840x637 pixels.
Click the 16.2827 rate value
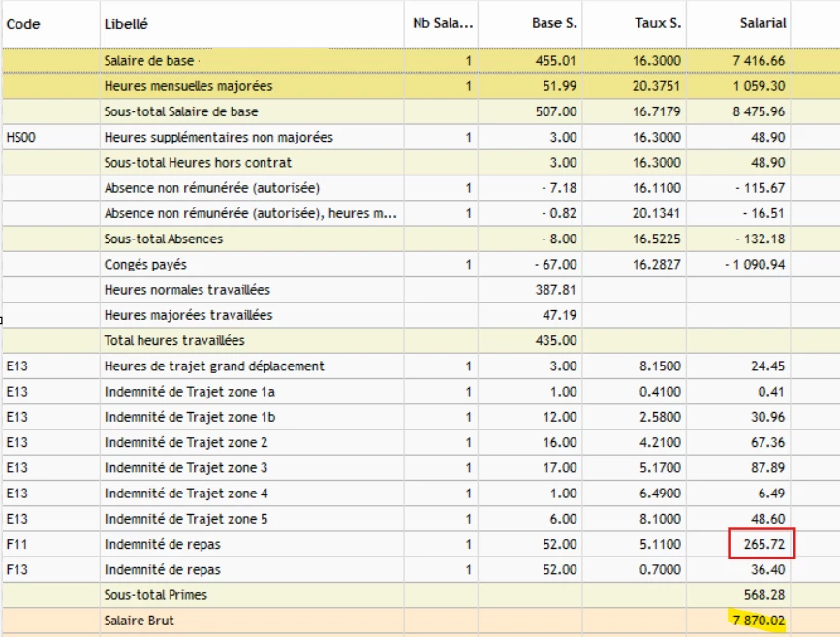pos(656,265)
